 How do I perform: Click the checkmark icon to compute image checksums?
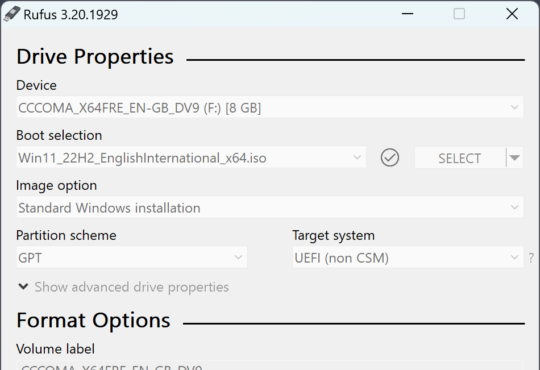click(x=390, y=158)
